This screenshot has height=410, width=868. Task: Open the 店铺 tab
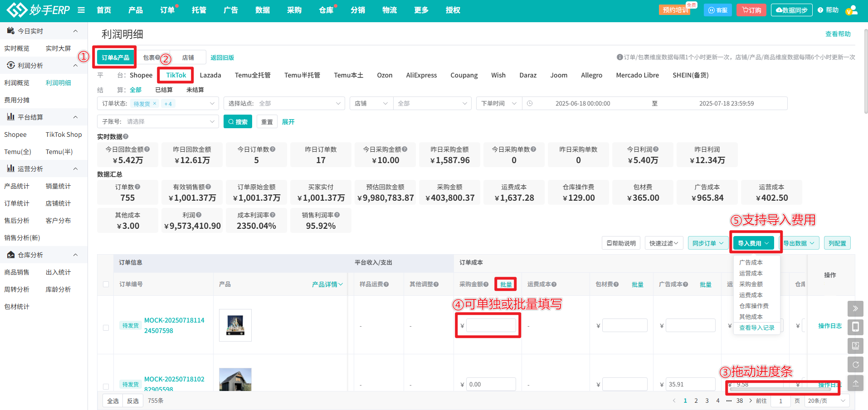pyautogui.click(x=188, y=58)
